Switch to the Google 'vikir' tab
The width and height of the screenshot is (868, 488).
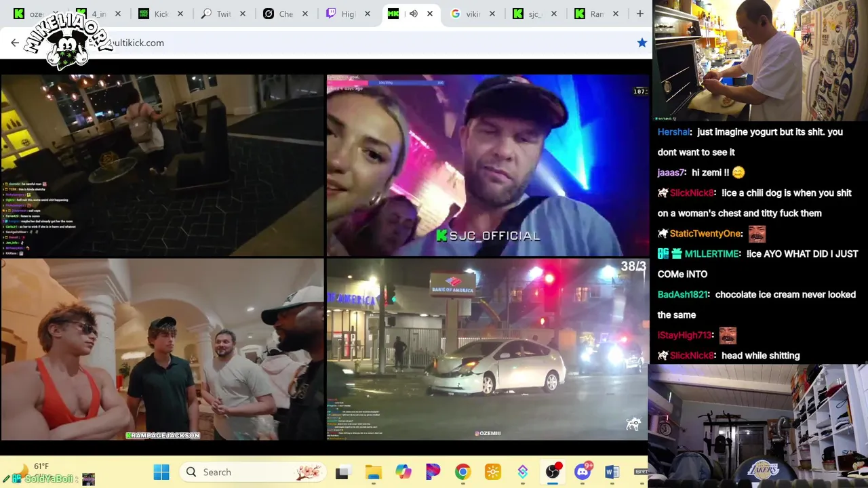click(x=473, y=14)
